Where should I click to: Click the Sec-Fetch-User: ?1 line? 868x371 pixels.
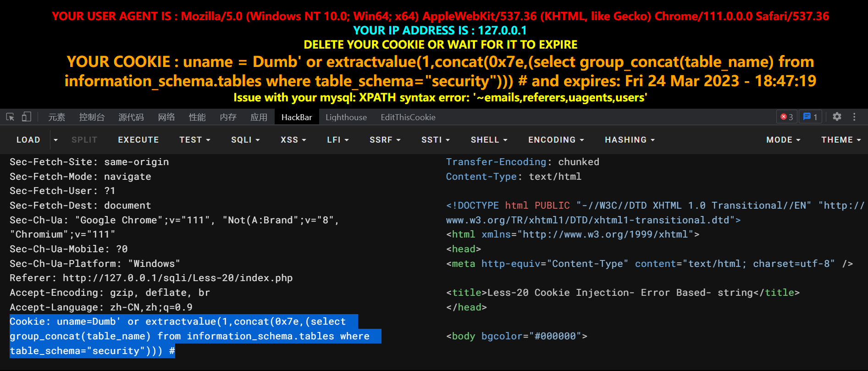[62, 191]
